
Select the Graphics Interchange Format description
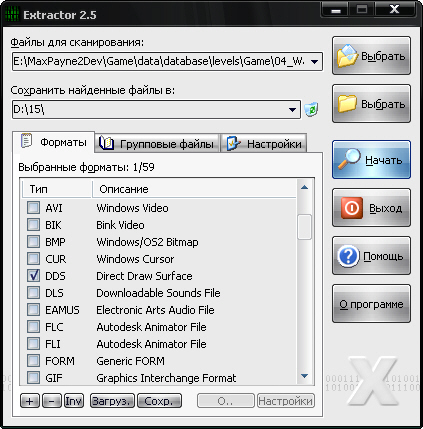[166, 378]
